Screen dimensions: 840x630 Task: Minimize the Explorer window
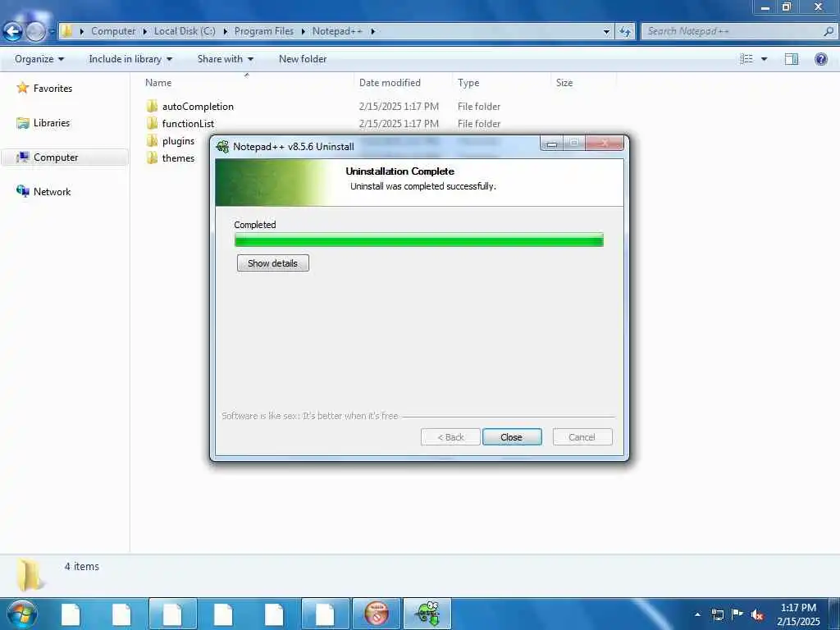click(765, 7)
